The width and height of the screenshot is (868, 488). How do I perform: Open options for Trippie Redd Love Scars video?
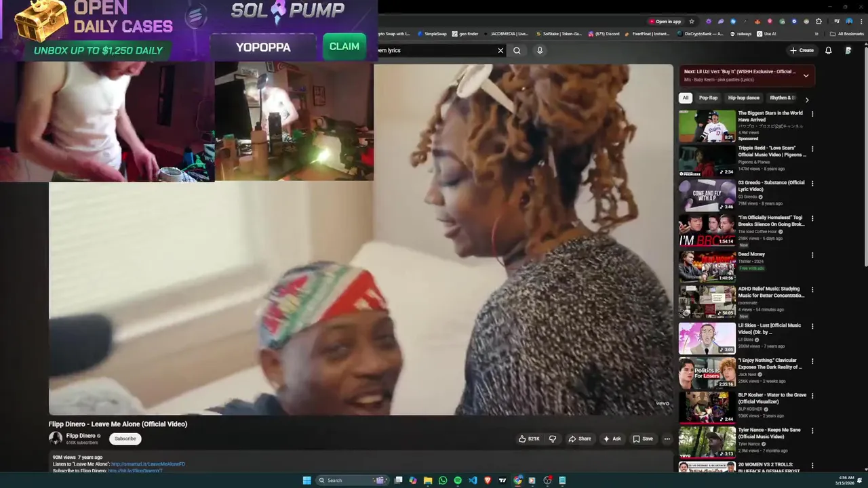pos(812,148)
